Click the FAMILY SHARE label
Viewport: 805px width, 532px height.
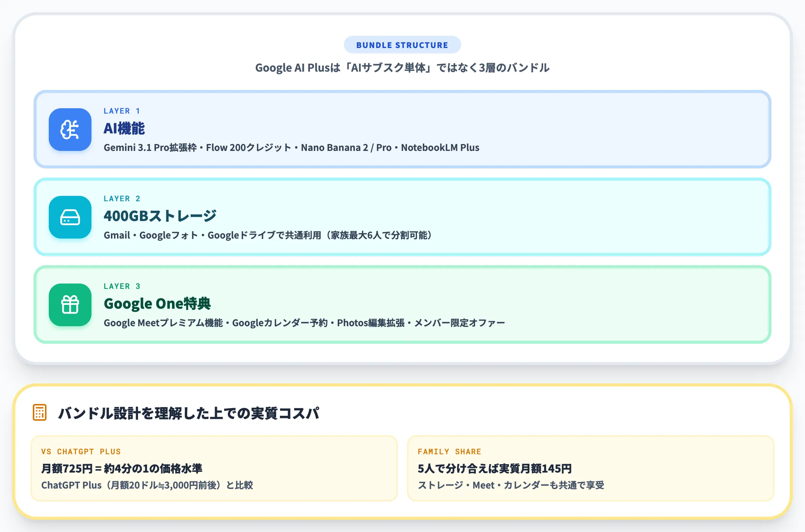tap(449, 452)
